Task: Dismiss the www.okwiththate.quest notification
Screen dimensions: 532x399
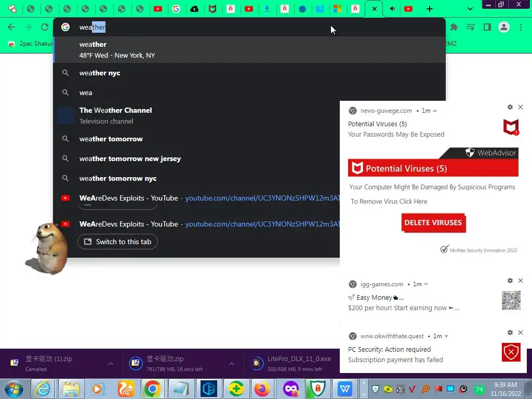Action: tap(521, 332)
